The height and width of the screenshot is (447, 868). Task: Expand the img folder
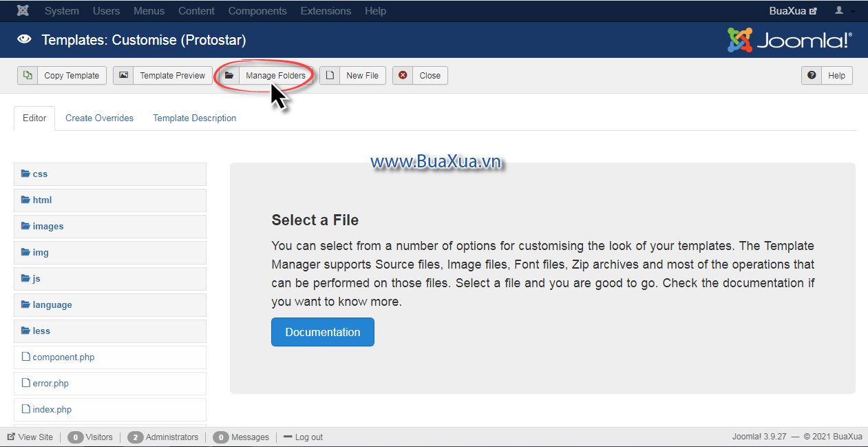(x=110, y=253)
